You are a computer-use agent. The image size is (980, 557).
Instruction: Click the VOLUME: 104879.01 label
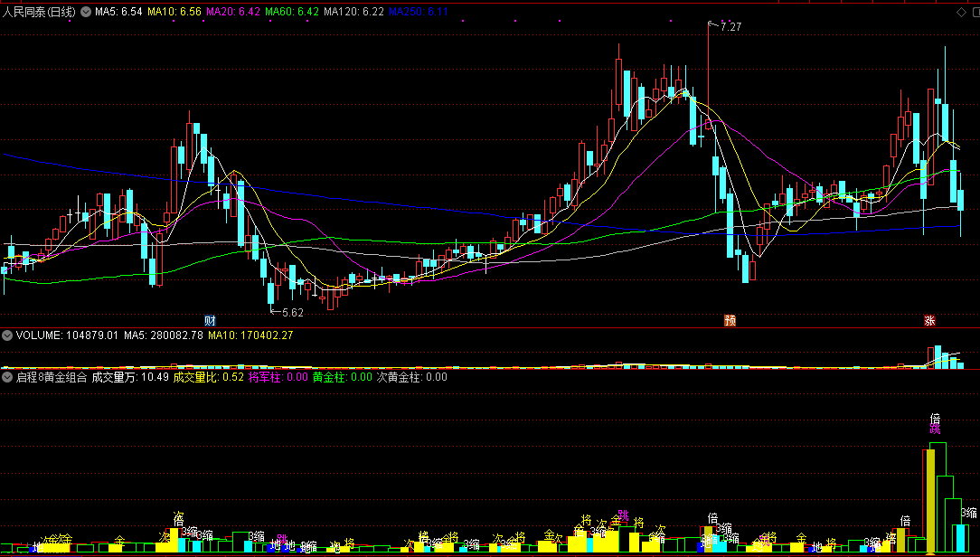[x=67, y=335]
